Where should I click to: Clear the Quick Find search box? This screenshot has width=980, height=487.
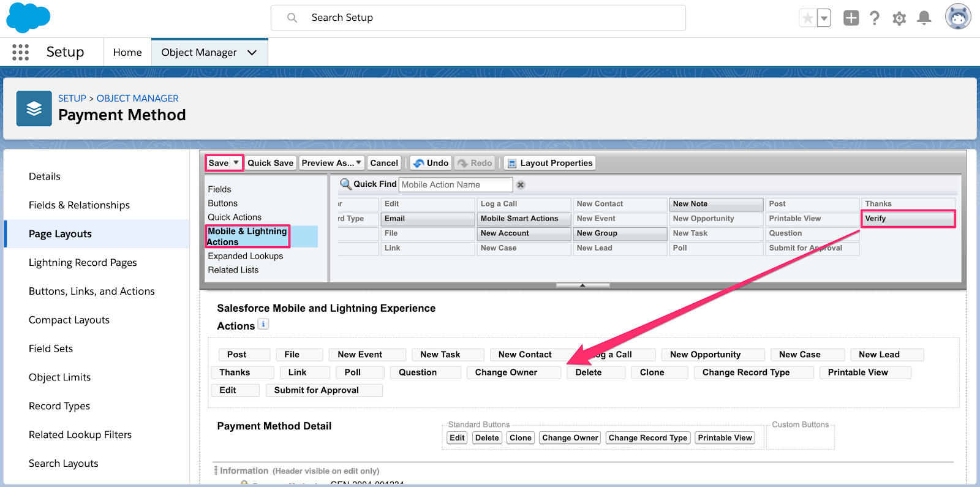coord(521,185)
